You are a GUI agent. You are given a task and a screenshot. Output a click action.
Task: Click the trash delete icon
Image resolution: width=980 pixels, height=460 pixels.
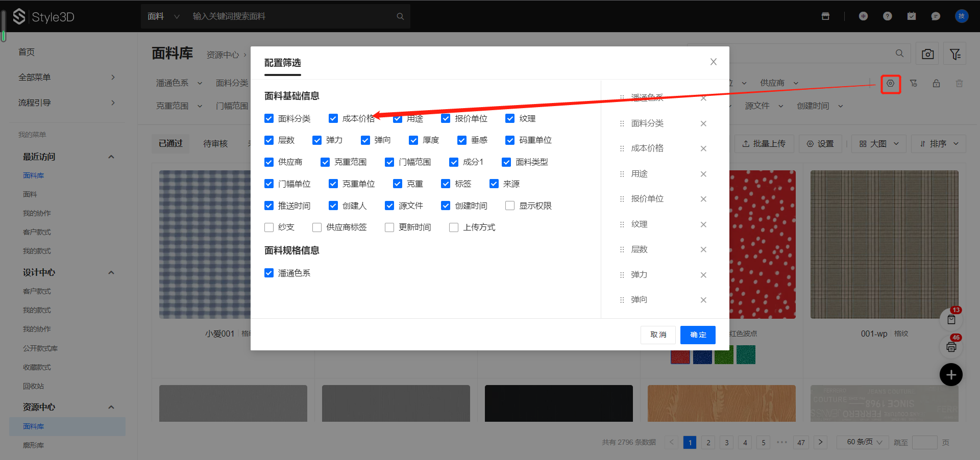(960, 84)
